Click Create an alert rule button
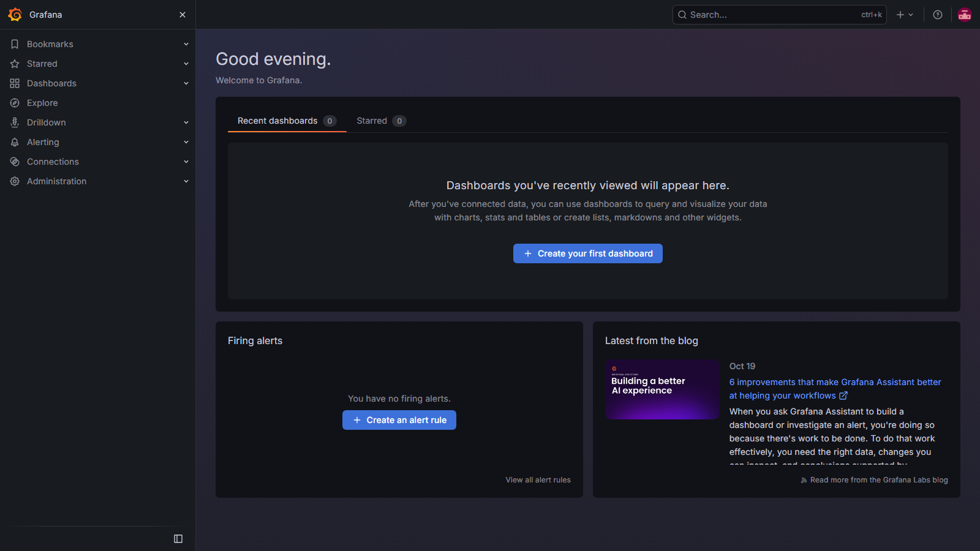Viewport: 980px width, 551px height. coord(399,420)
